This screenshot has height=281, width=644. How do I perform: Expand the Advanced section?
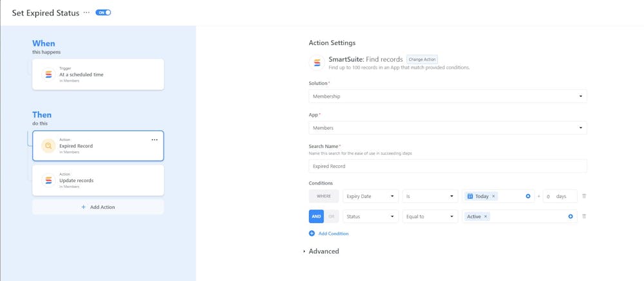pyautogui.click(x=323, y=251)
